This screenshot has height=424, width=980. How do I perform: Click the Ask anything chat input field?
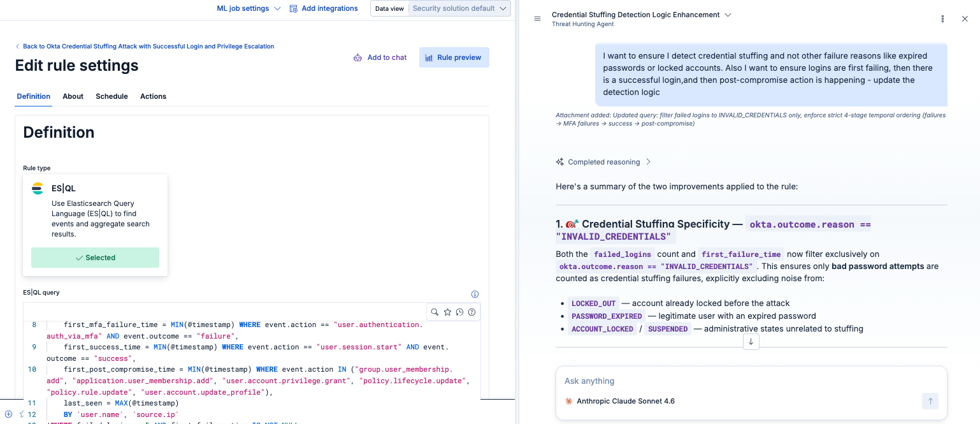(x=751, y=381)
